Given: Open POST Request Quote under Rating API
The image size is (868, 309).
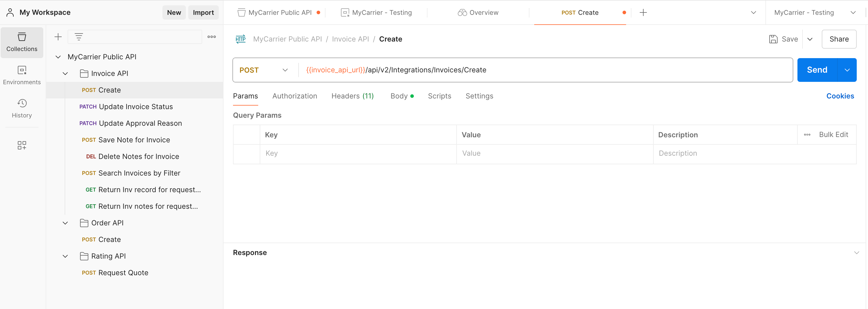Looking at the screenshot, I should pos(135,273).
